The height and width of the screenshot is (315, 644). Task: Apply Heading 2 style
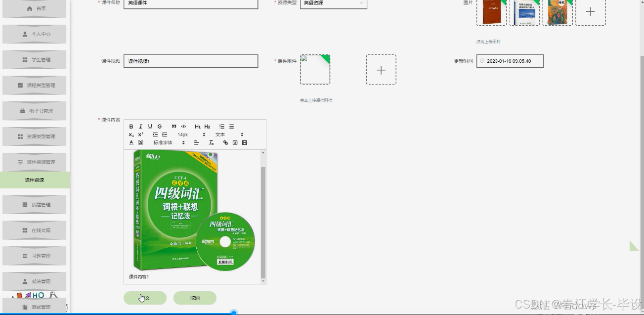tap(207, 127)
